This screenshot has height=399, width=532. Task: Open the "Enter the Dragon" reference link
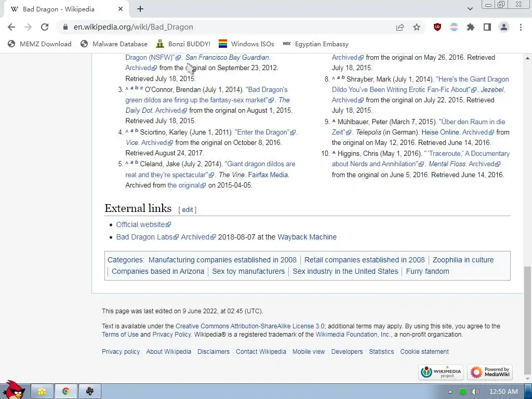[x=265, y=132]
